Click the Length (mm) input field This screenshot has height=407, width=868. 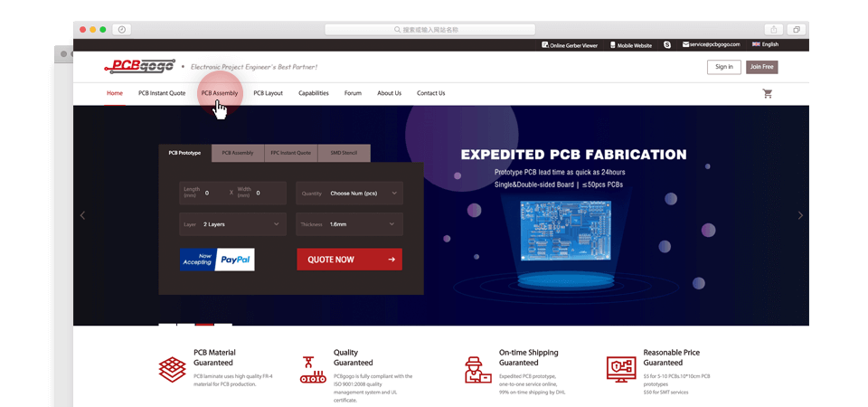coord(213,193)
